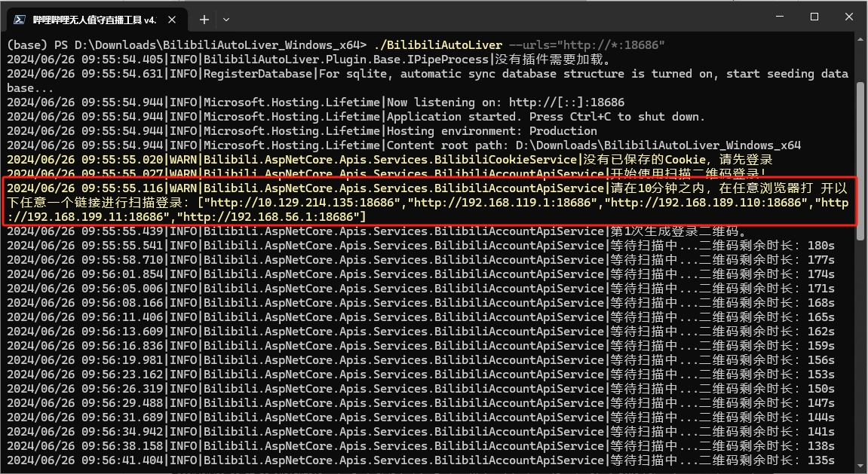Click the log line with 144s remaining
This screenshot has height=474, width=868.
coord(421,417)
